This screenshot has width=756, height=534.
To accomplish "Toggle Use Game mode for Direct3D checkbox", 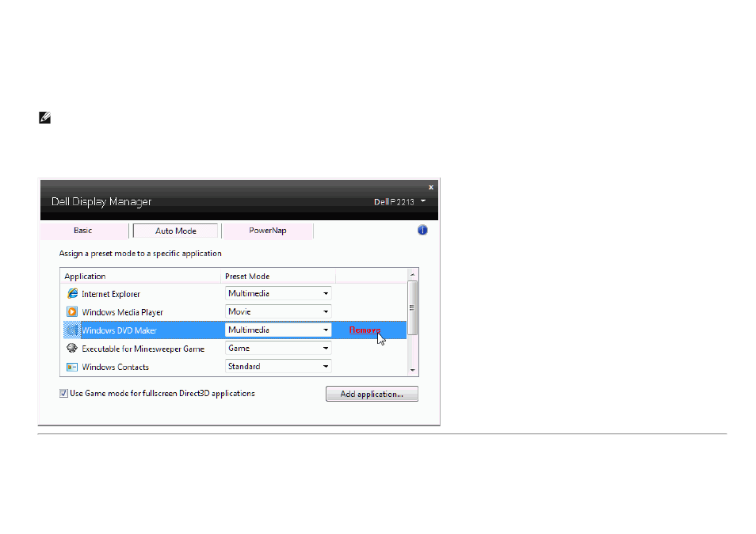I will [63, 393].
